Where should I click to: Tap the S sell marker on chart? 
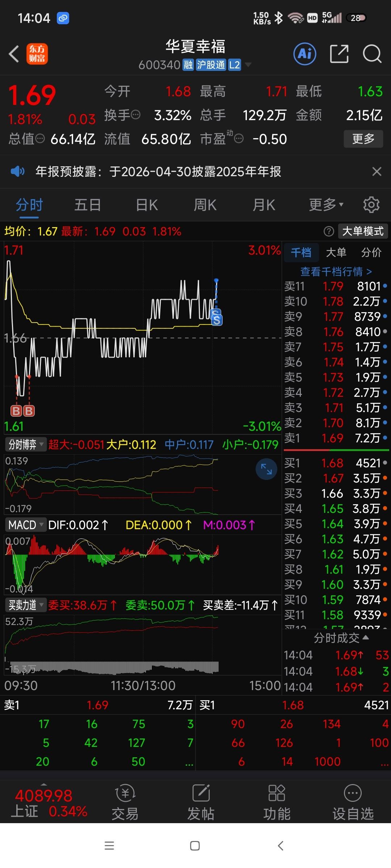click(x=216, y=320)
